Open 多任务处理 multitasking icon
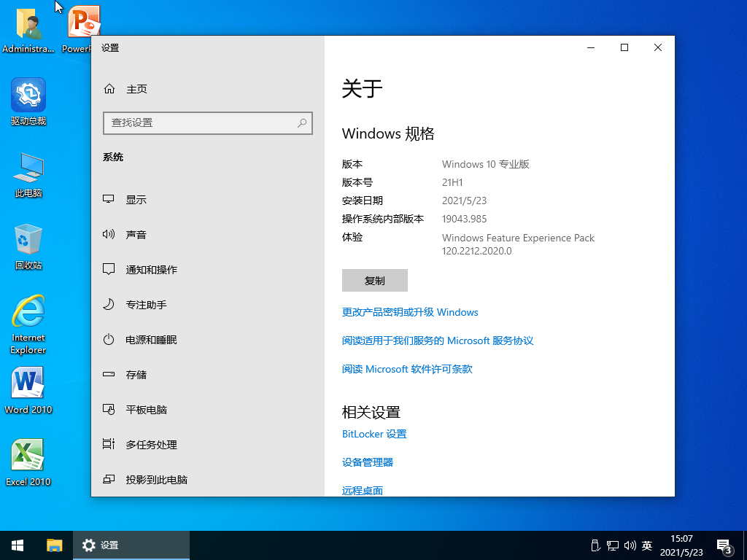Viewport: 747px width, 560px height. coord(109,444)
